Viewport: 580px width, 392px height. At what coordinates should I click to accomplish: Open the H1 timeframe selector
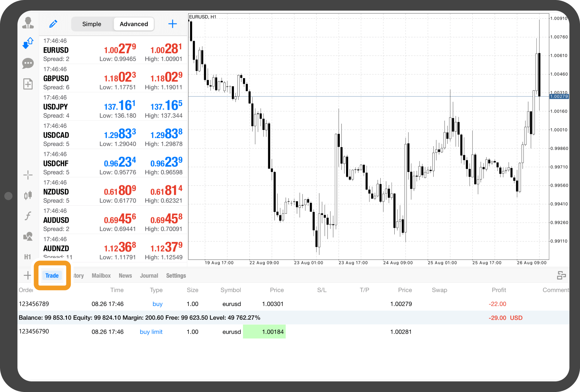(x=28, y=257)
